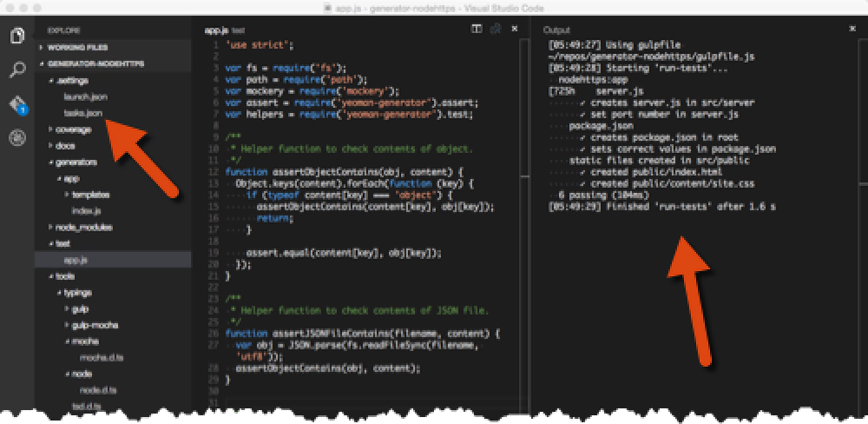Screen dimensions: 868x424
Task: Collapse the test folder
Action: click(59, 243)
